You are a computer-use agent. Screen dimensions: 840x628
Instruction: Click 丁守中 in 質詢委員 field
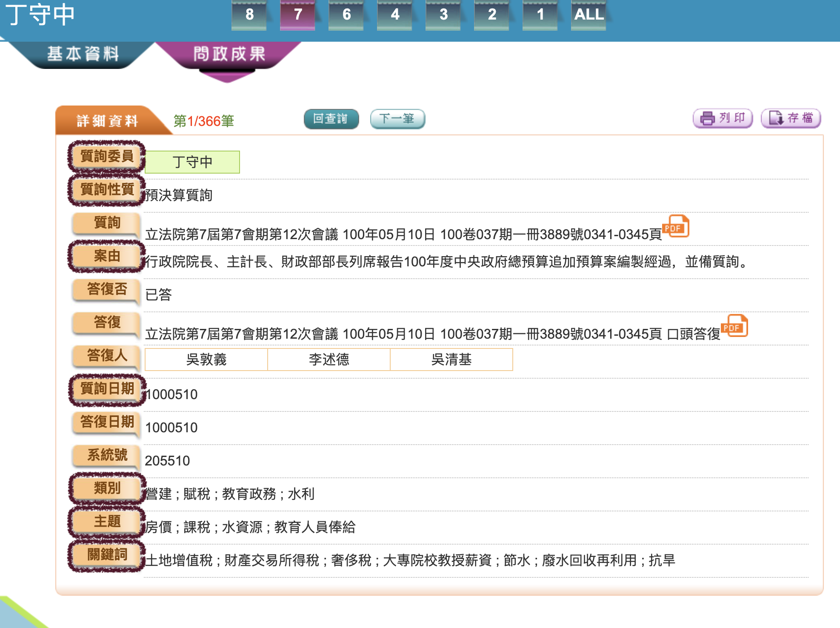point(192,162)
